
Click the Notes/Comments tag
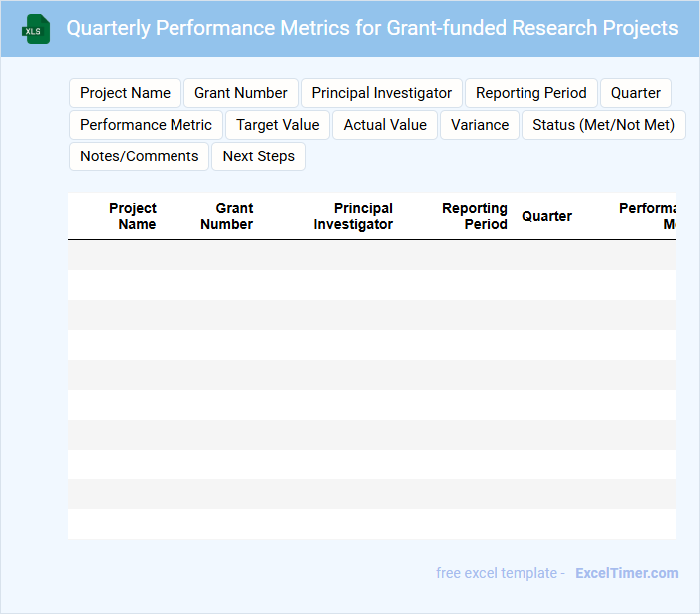coord(140,156)
